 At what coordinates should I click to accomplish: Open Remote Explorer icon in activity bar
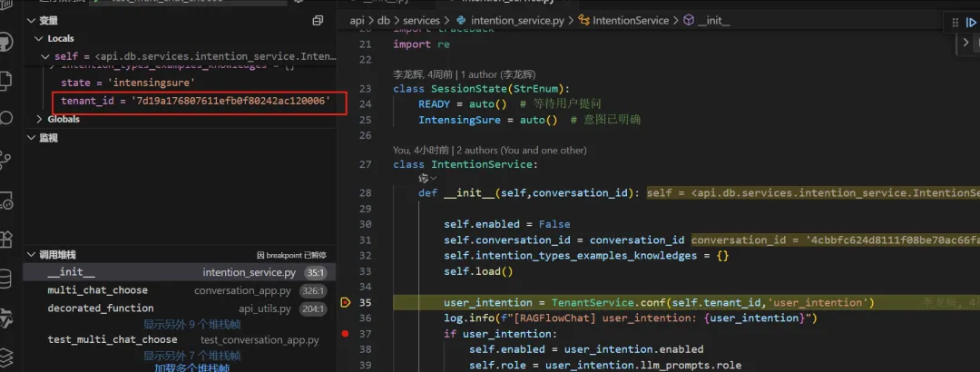click(5, 200)
